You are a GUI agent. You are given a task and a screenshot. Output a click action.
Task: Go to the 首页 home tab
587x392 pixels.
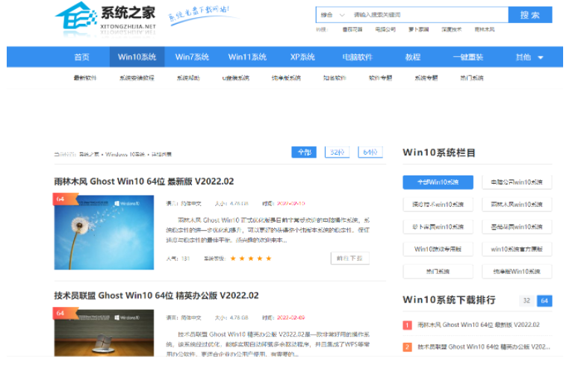point(81,57)
